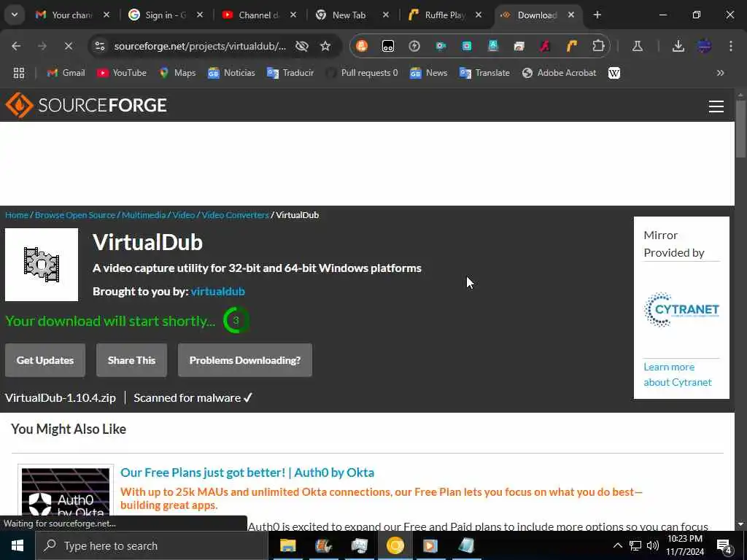
Task: Open the Auth0 Free Plans headline link
Action: pyautogui.click(x=247, y=472)
